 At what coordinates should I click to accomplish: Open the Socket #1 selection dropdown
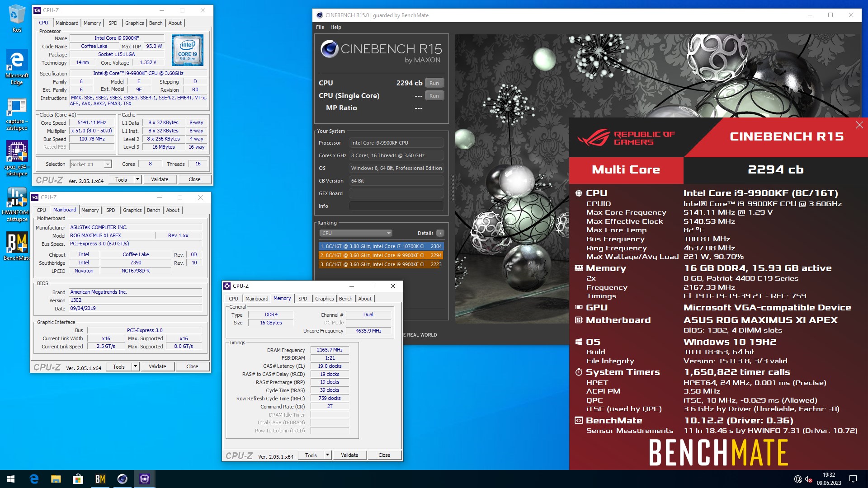tap(90, 164)
